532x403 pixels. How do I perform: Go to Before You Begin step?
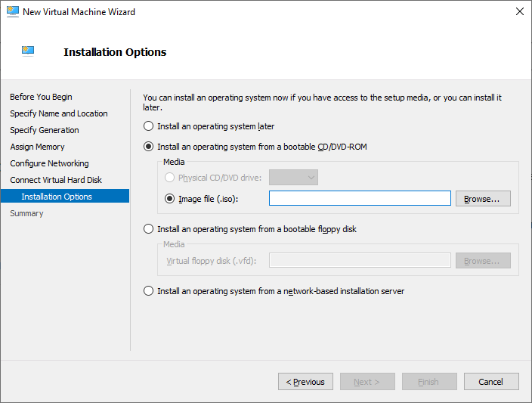coord(41,97)
